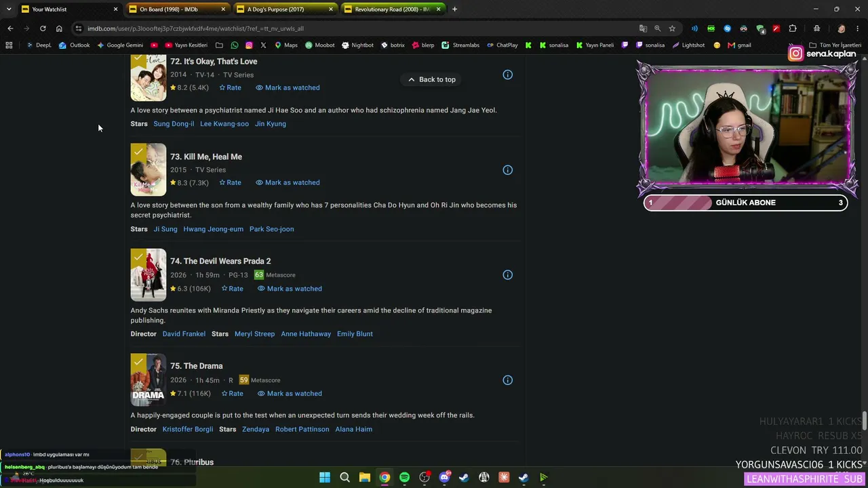
Task: Toggle watchlist ribbon on Kill Me, Heal Me poster
Action: [138, 152]
